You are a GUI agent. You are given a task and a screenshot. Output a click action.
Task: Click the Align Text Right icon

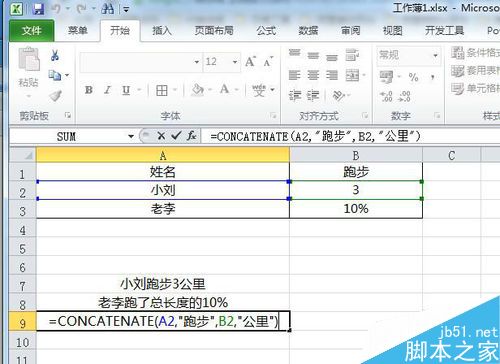pyautogui.click(x=332, y=75)
